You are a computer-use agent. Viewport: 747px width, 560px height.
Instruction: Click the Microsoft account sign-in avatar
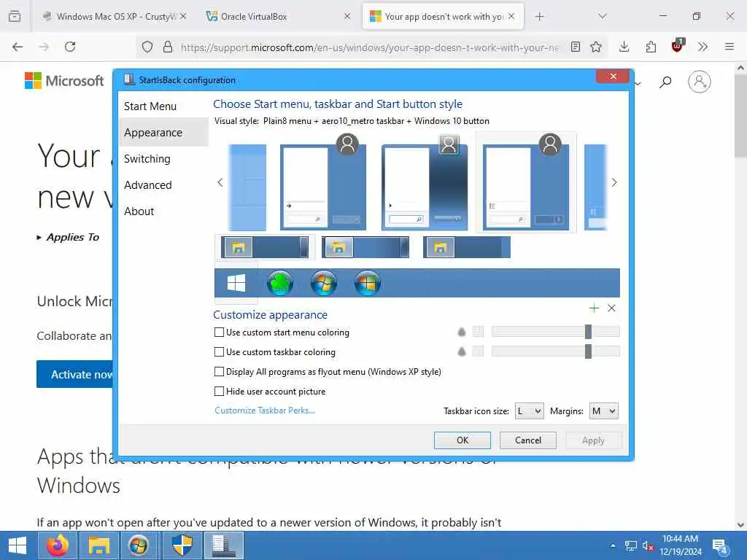700,82
